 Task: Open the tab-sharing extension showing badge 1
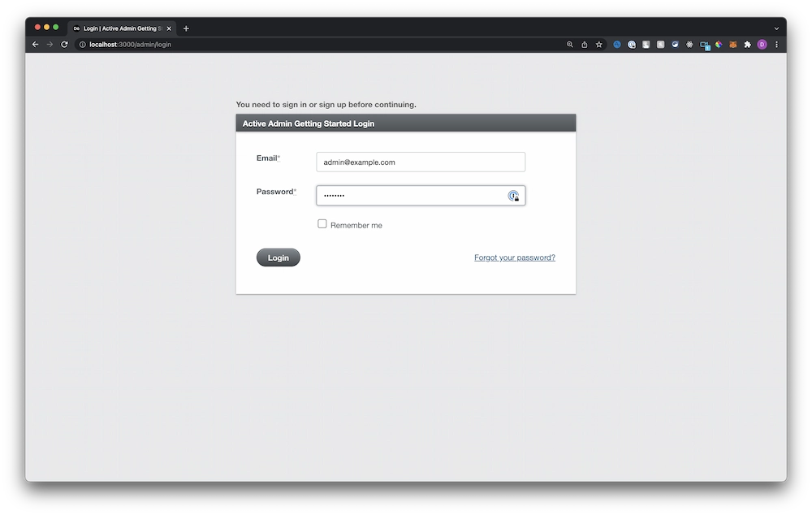coord(703,45)
